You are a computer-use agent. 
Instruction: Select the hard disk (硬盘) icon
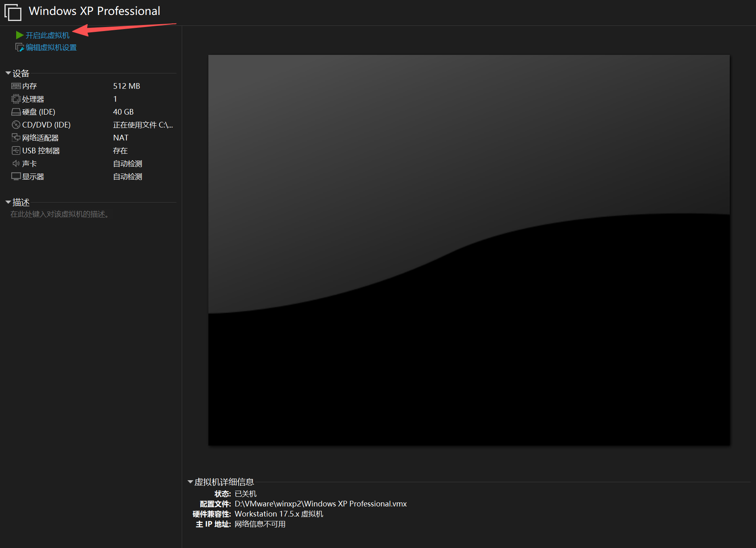[x=16, y=112]
